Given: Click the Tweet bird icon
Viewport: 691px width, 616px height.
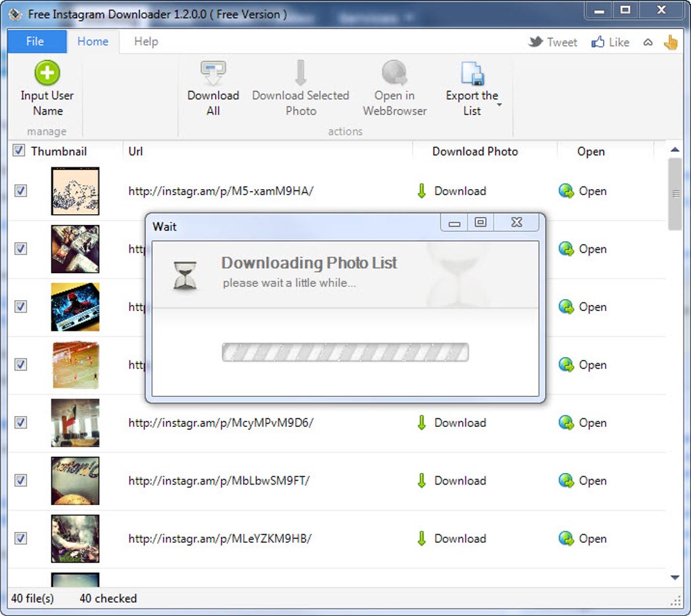Looking at the screenshot, I should [x=535, y=42].
